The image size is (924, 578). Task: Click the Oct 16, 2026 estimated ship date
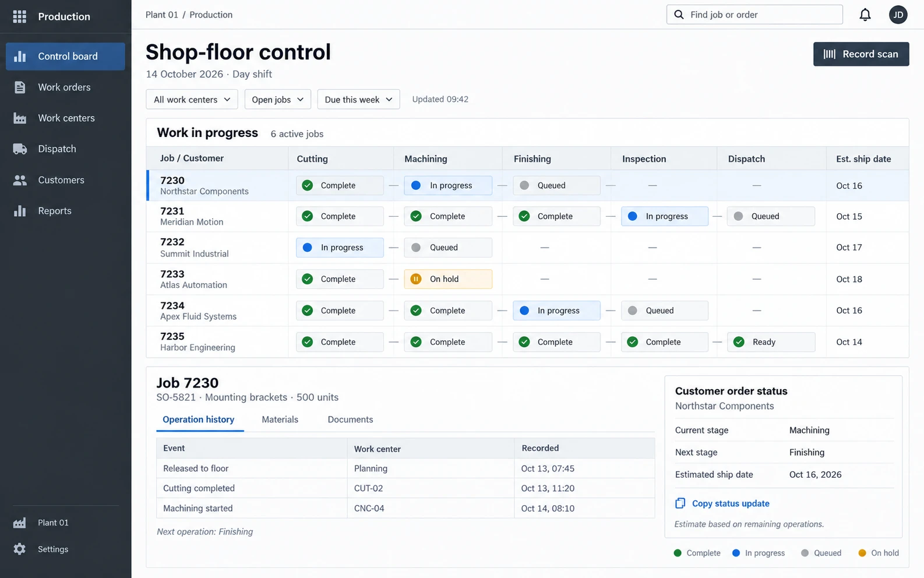[x=816, y=474]
